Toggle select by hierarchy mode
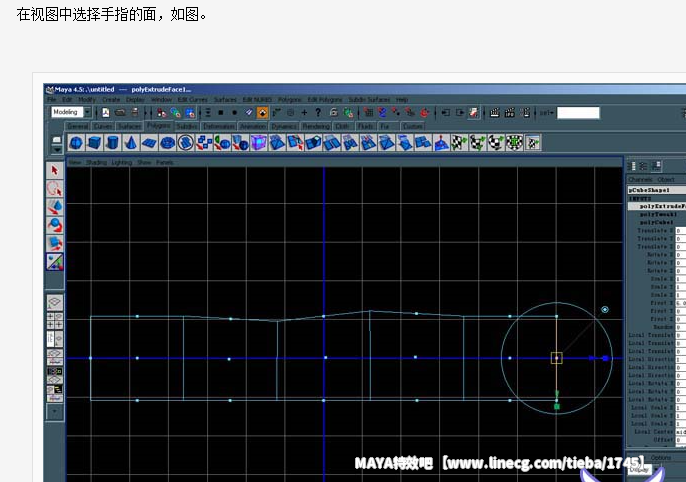This screenshot has height=482, width=686. [x=161, y=113]
